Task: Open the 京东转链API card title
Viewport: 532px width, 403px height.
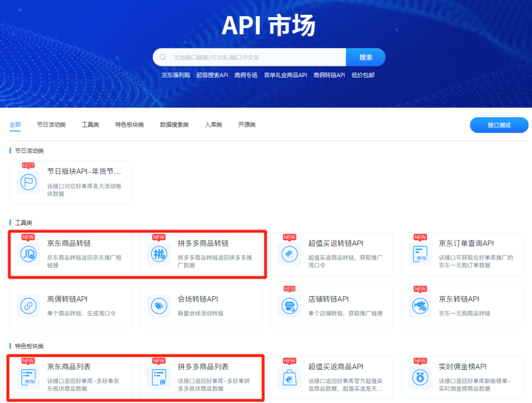Action: click(459, 299)
